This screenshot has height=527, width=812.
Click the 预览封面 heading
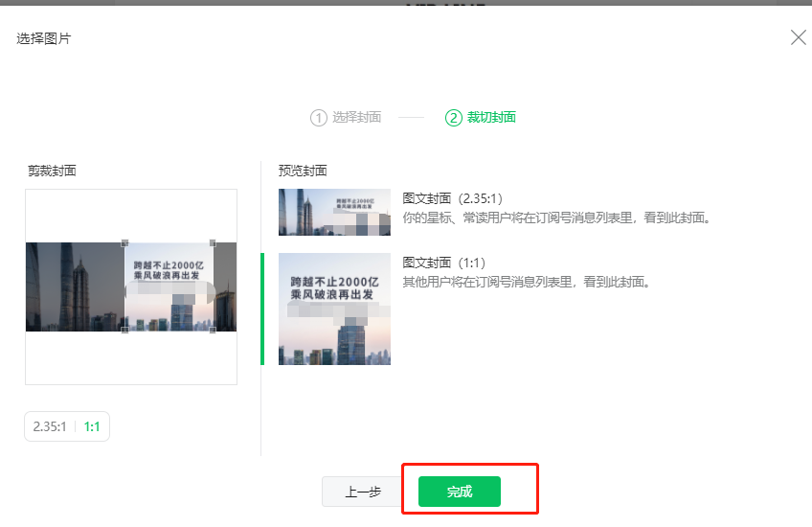coord(303,171)
